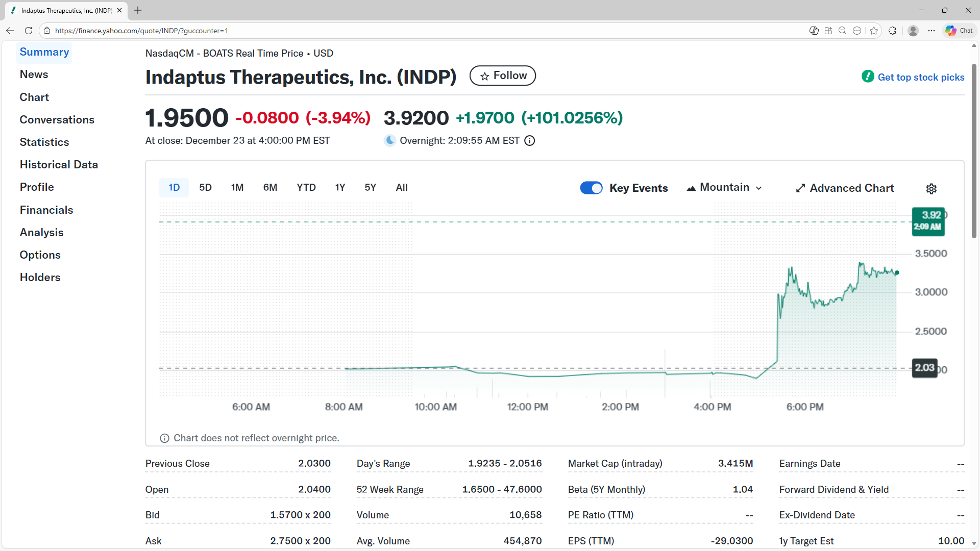Disable the Key Events toggle
Viewport: 980px width, 551px height.
click(x=591, y=188)
